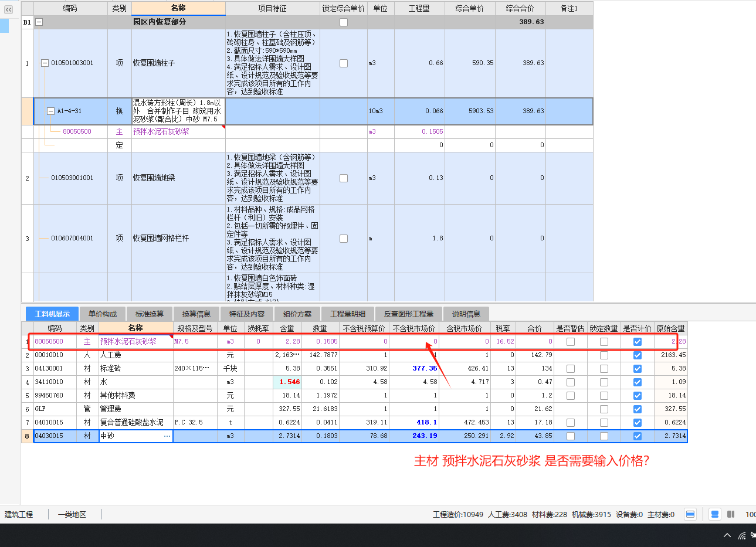Tick 是否暂估 for 其他材料费 row
756x547 pixels.
coord(571,396)
